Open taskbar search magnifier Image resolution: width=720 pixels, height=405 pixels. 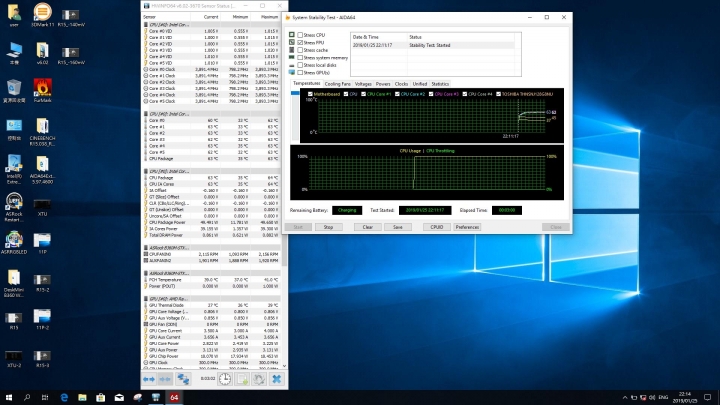pos(27,398)
